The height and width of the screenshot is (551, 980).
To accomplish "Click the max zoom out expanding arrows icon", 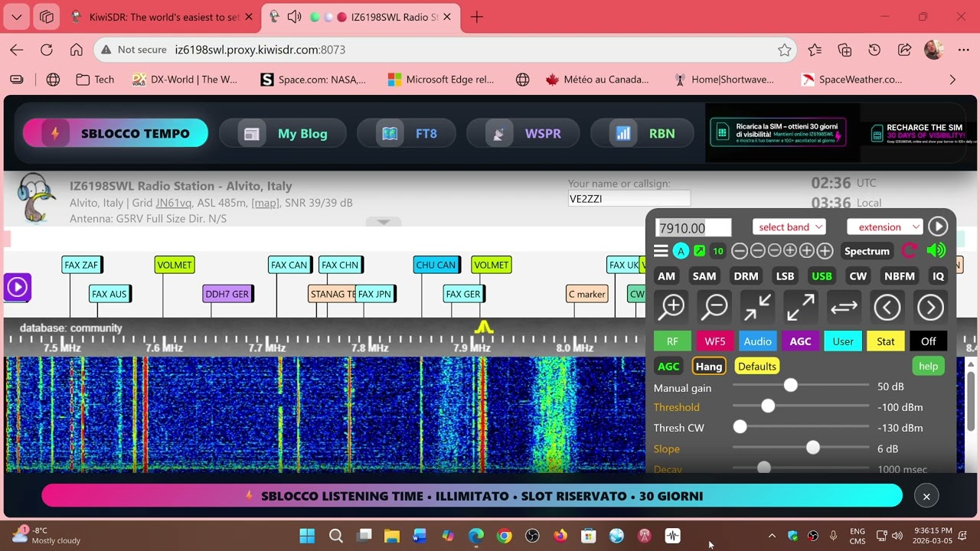I will (x=801, y=307).
